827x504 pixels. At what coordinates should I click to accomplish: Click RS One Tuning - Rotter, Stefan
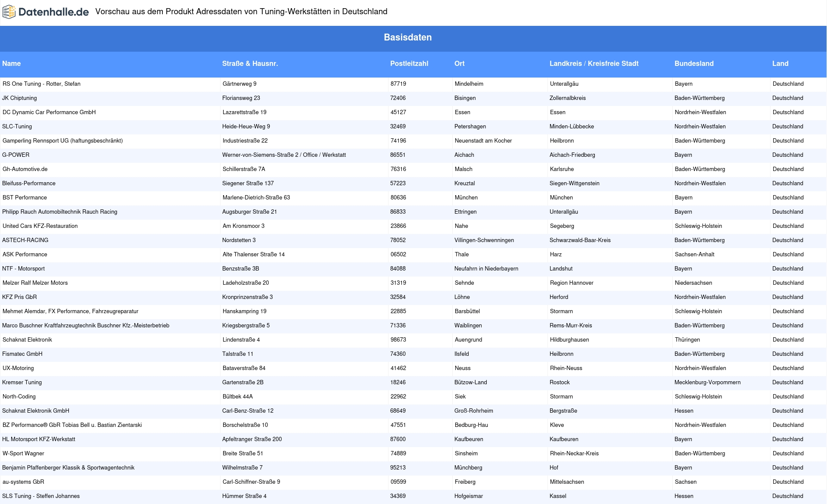[x=41, y=84]
